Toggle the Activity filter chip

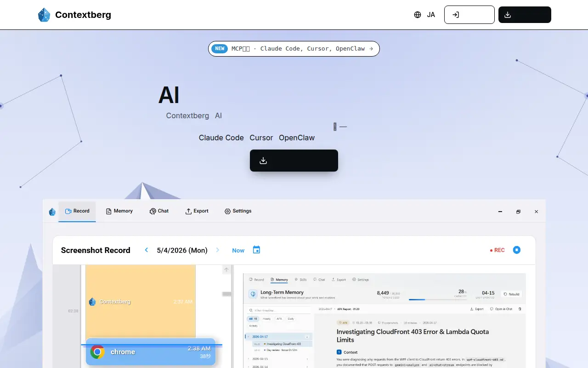click(x=254, y=326)
